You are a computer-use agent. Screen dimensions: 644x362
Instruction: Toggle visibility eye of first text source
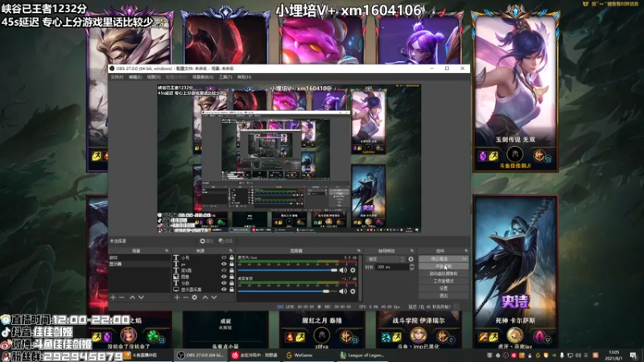tap(224, 257)
